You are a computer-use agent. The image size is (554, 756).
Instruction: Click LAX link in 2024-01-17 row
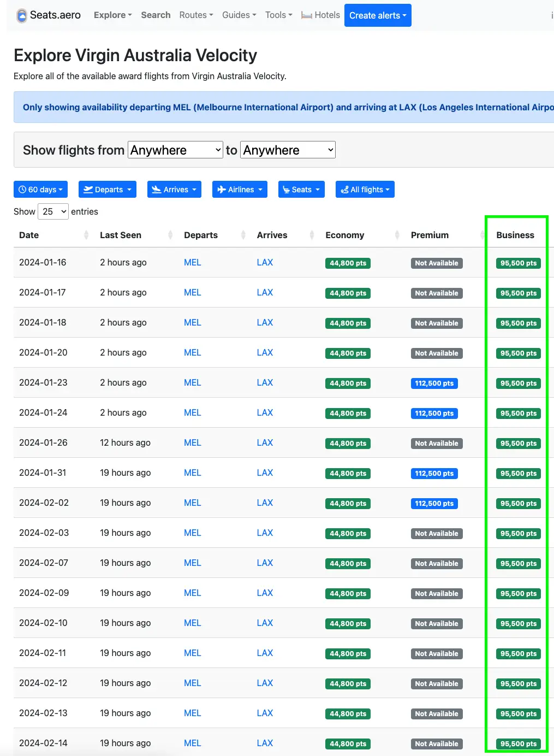click(x=265, y=292)
